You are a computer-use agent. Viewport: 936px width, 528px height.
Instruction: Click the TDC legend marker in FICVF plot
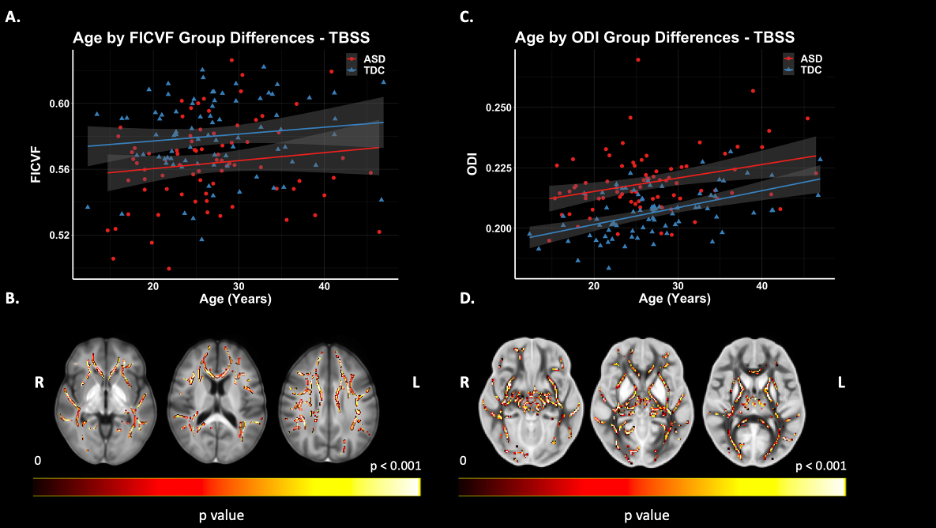(351, 71)
